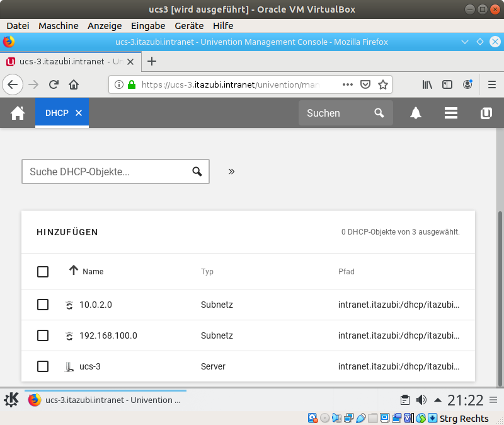Bookmark this page with star icon

[x=382, y=84]
